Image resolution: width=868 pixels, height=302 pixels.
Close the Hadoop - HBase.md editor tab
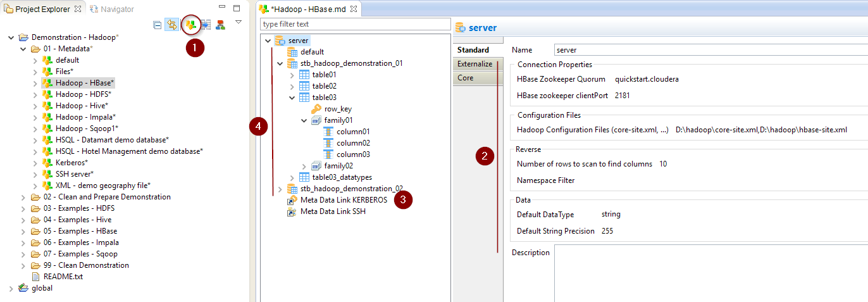coord(354,9)
